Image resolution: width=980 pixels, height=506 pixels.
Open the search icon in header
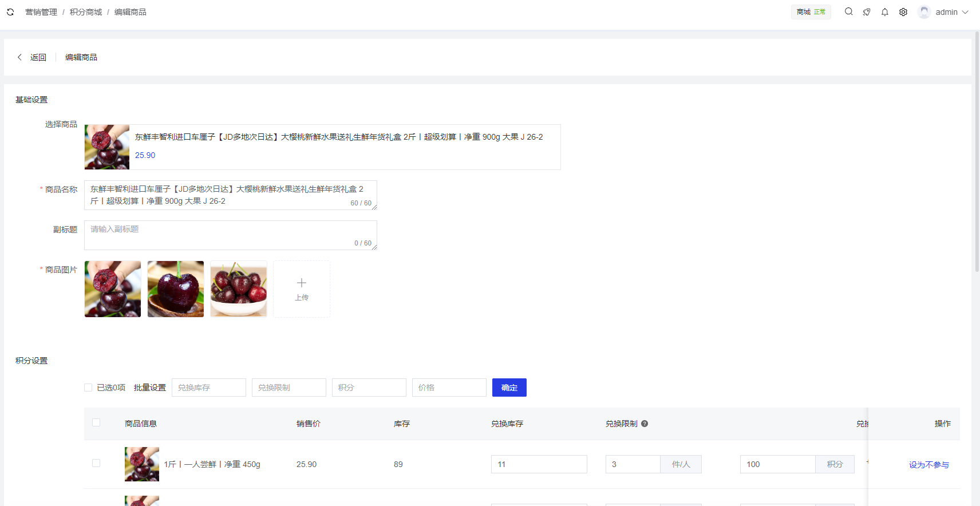click(x=849, y=11)
